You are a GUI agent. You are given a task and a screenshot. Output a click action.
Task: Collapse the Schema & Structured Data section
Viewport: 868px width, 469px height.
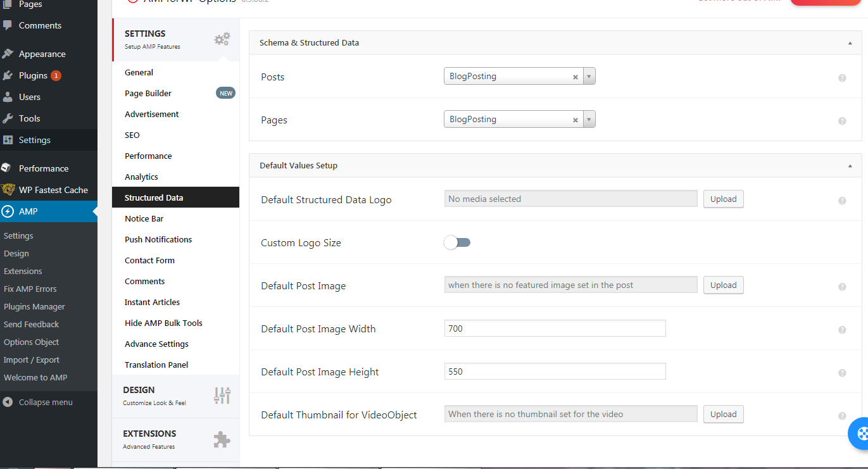850,43
